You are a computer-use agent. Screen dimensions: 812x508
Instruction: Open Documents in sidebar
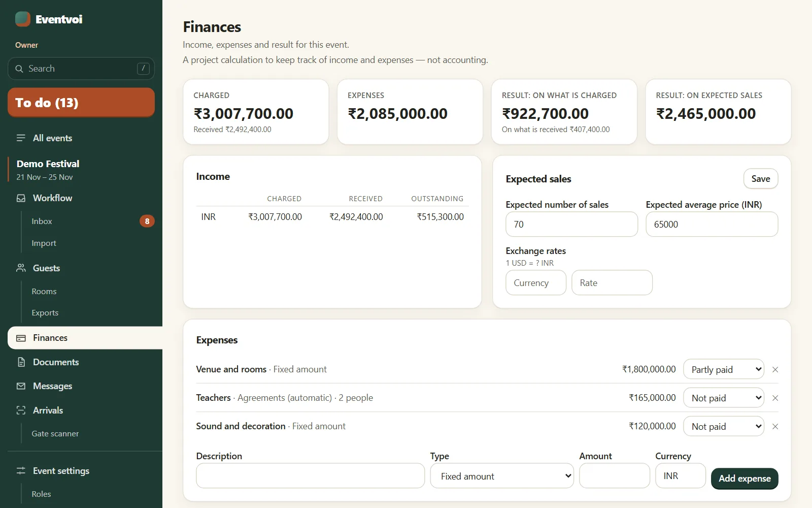point(81,362)
